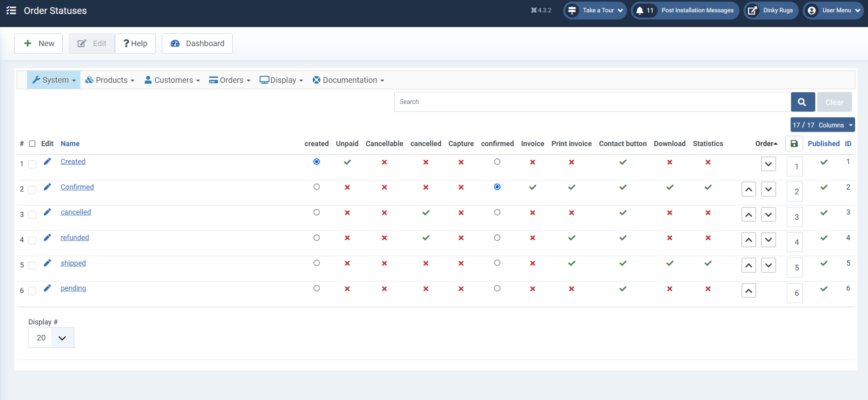The width and height of the screenshot is (868, 400).
Task: Click the save order floppy disk icon
Action: point(794,144)
